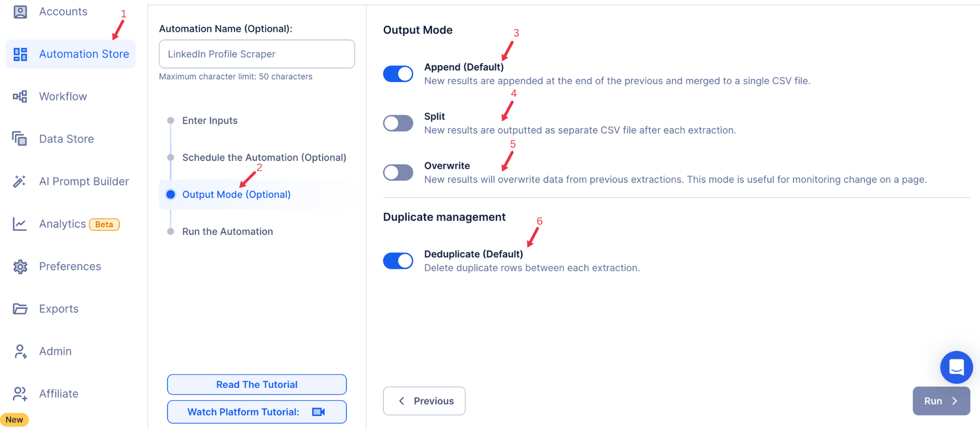Click the Analytics chart icon
The height and width of the screenshot is (432, 980).
tap(20, 224)
